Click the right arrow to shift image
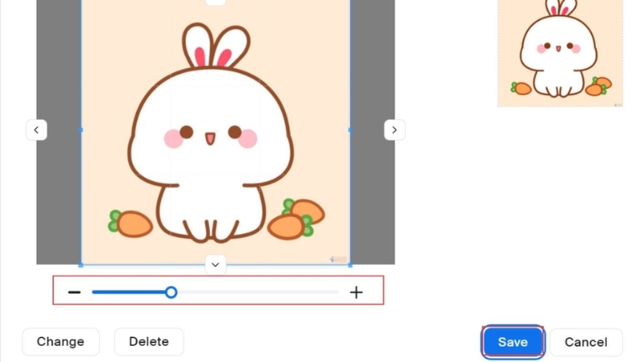The image size is (644, 362). coord(394,130)
